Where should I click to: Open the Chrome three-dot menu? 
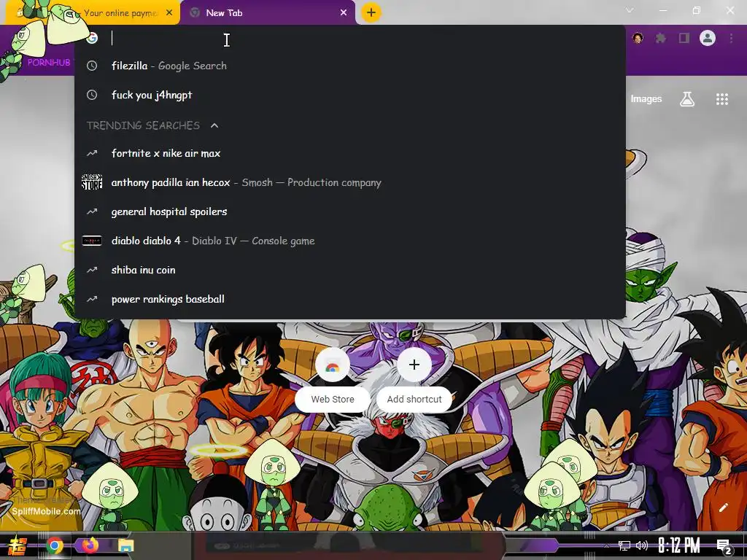click(x=731, y=38)
